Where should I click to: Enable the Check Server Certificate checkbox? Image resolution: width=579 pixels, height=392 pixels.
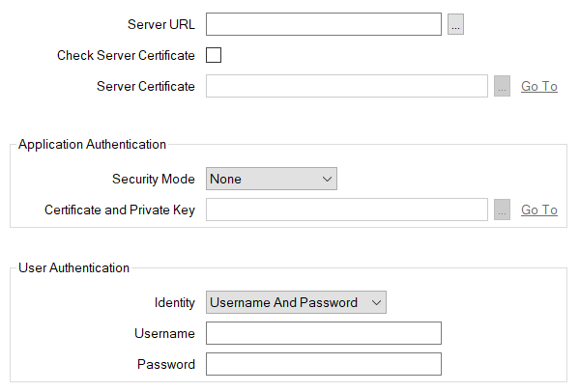click(x=214, y=55)
